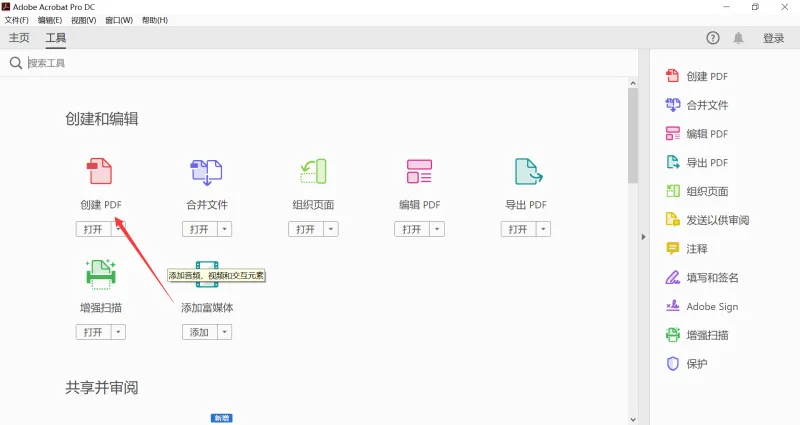Click 添加富媒体 label text
800x425 pixels.
tap(207, 308)
